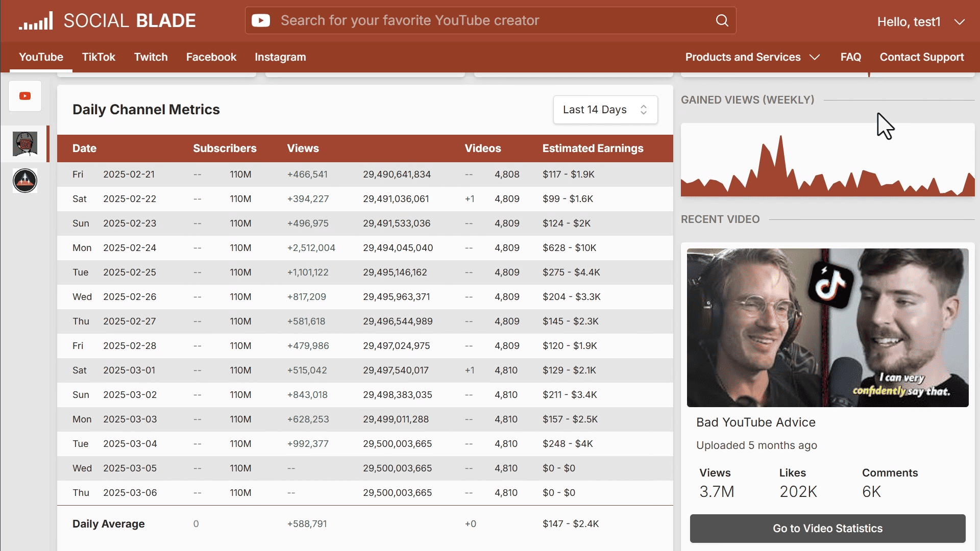Image resolution: width=980 pixels, height=551 pixels.
Task: Click the recent video 202K likes value
Action: pyautogui.click(x=798, y=492)
